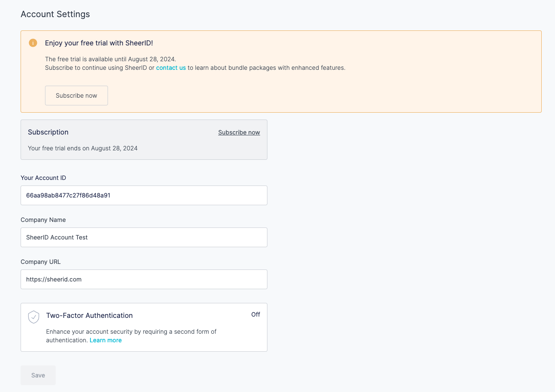555x392 pixels.
Task: Click the Account Settings heading
Action: pyautogui.click(x=55, y=14)
